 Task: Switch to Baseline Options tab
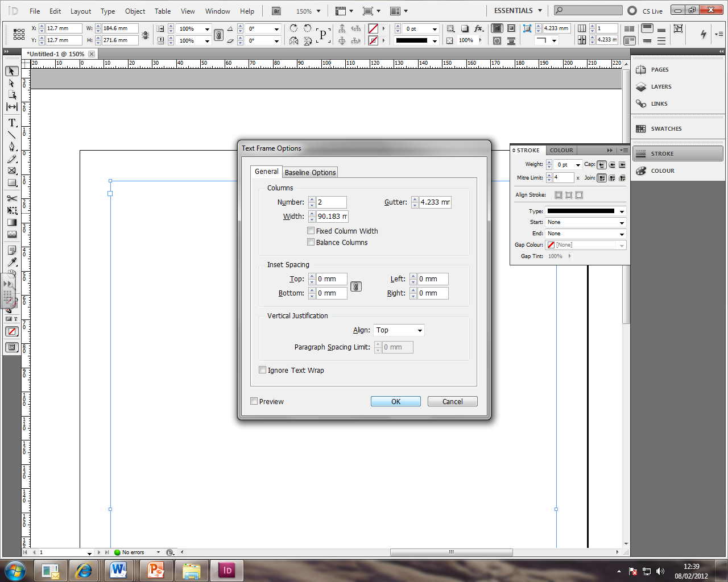point(311,172)
